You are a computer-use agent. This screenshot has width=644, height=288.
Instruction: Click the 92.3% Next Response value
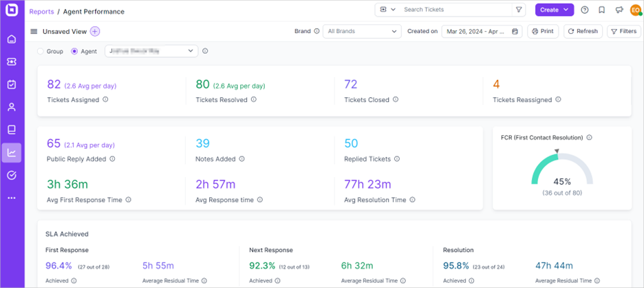click(x=262, y=266)
